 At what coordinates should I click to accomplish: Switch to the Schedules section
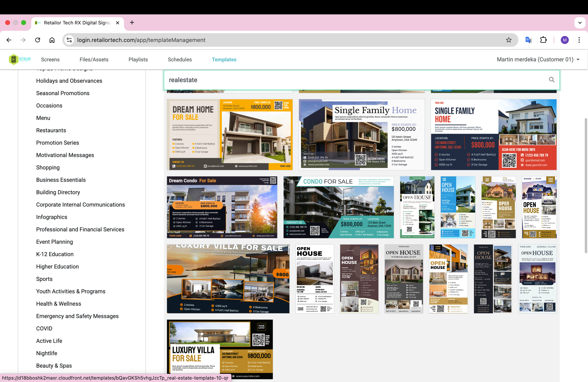[x=180, y=59]
